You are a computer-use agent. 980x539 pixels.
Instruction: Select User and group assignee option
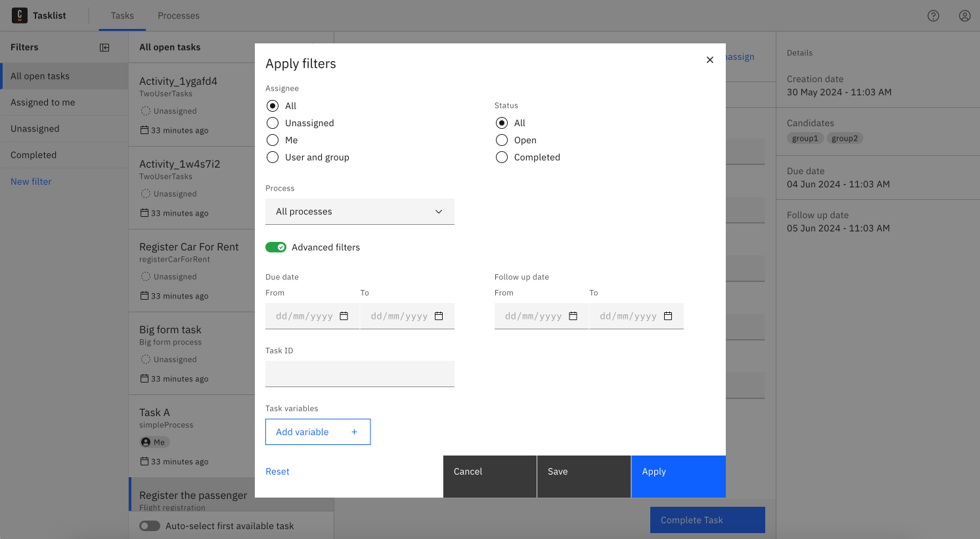pyautogui.click(x=273, y=157)
